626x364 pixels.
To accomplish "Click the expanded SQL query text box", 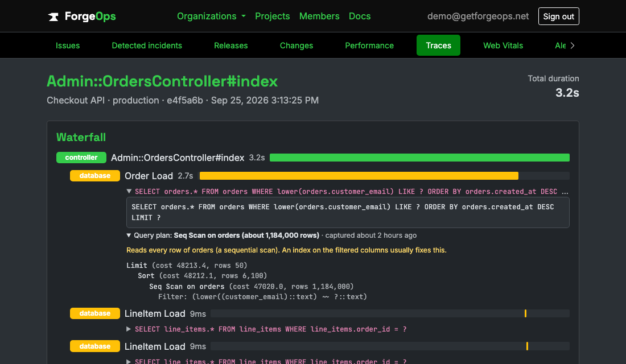I will 348,213.
